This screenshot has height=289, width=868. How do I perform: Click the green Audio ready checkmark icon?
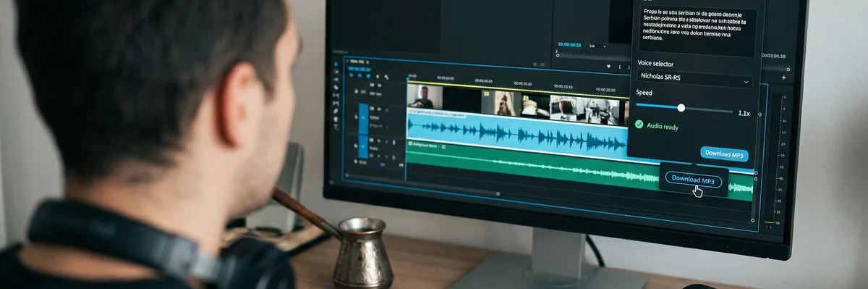pos(639,125)
